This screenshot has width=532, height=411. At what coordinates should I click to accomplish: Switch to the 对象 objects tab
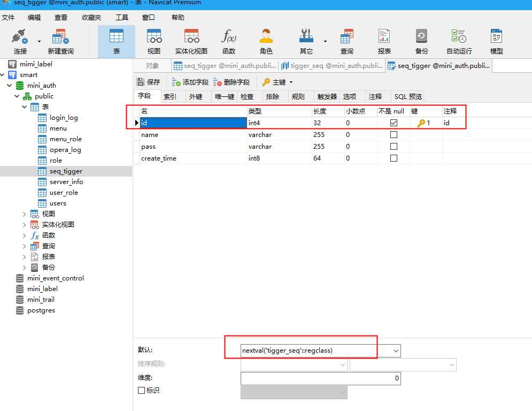click(x=152, y=65)
